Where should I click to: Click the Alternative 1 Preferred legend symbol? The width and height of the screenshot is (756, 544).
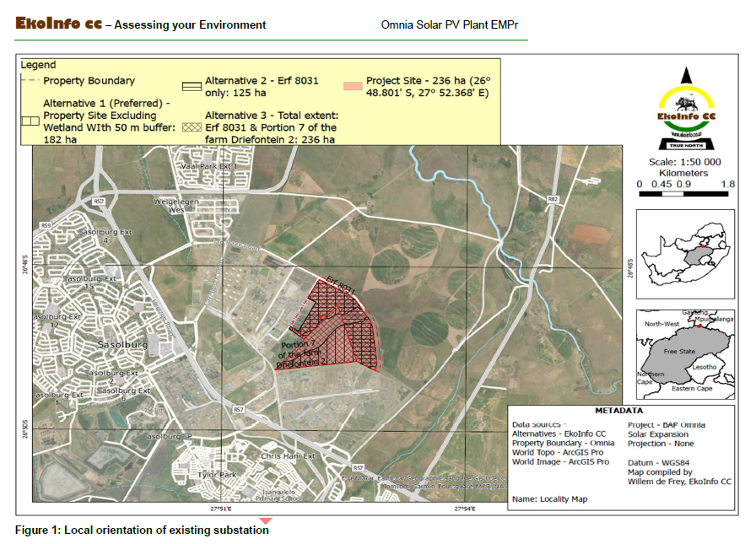click(30, 121)
